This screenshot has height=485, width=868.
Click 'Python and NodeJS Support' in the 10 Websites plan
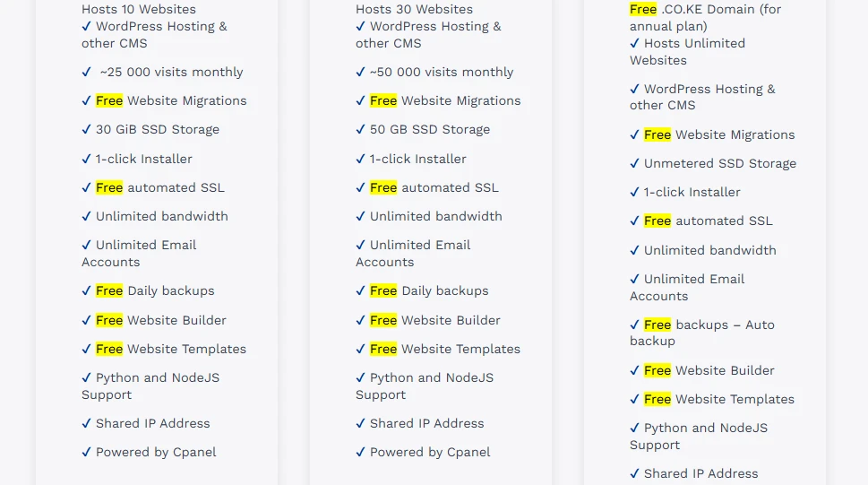(x=150, y=386)
